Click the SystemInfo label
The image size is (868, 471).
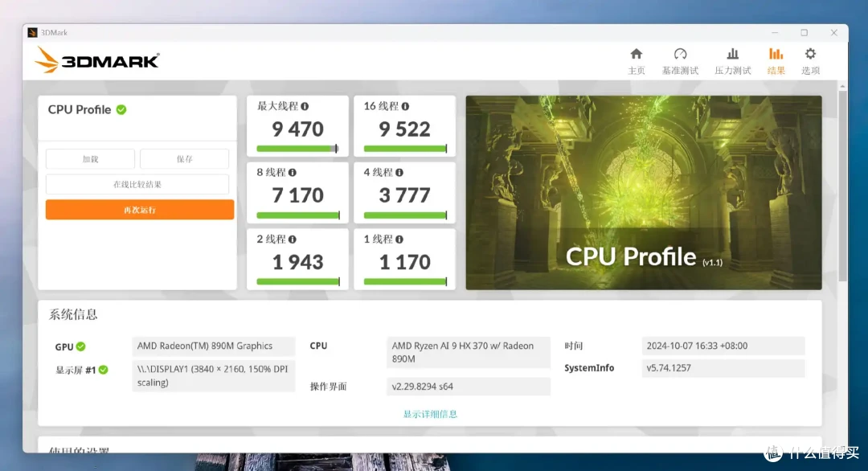pos(589,368)
